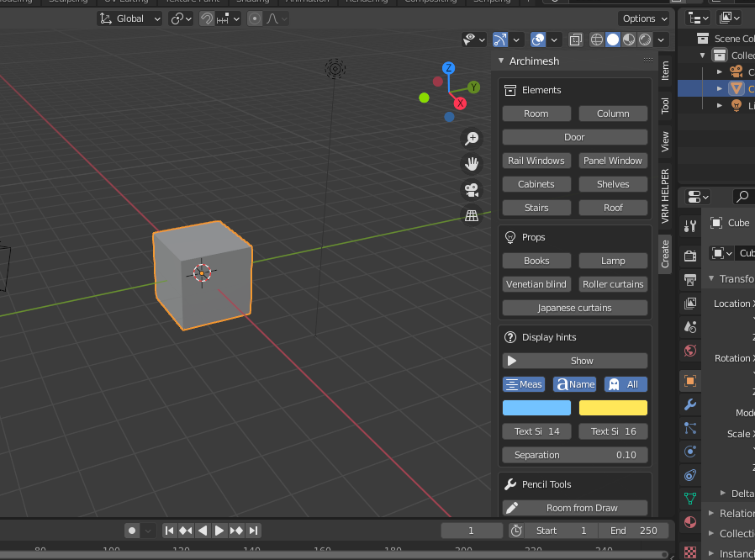Open overlay settings dropdown arrow

pyautogui.click(x=554, y=40)
